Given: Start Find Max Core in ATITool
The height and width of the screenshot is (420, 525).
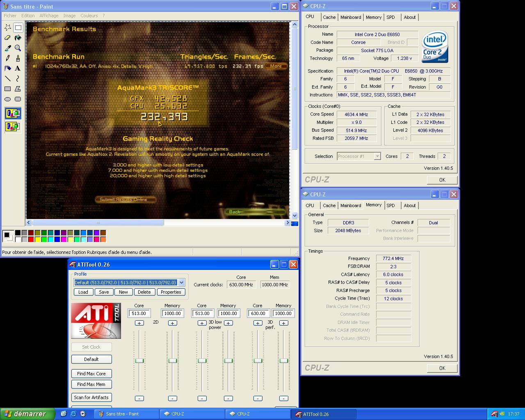Looking at the screenshot, I should tap(91, 374).
